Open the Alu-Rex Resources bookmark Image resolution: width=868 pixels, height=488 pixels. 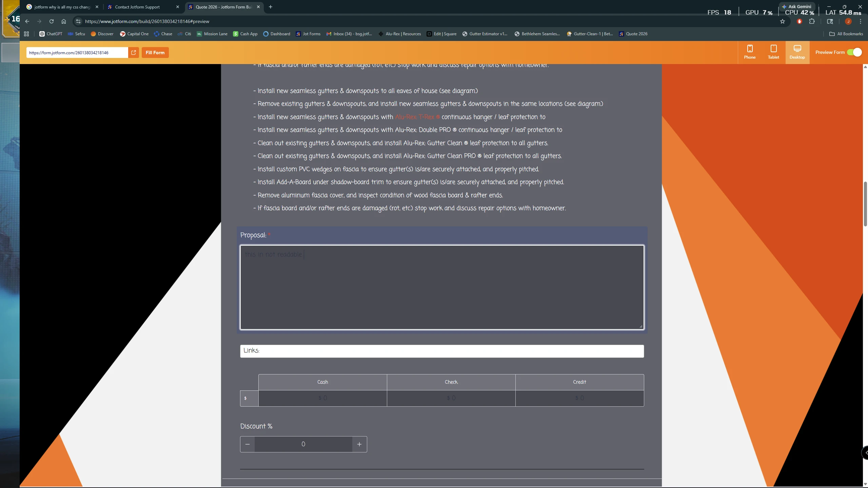coord(400,34)
